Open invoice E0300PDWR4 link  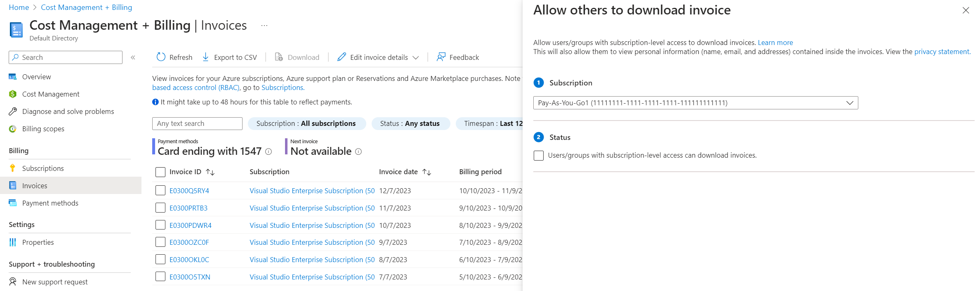pos(190,225)
